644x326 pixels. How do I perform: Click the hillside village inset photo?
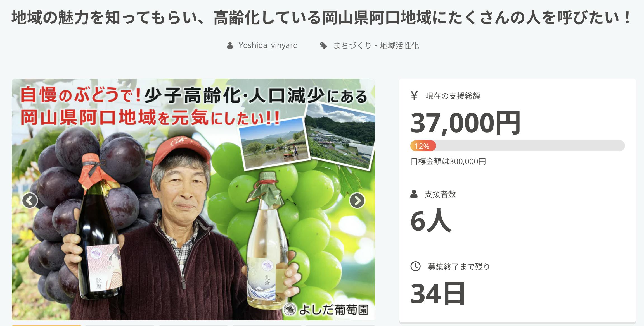[340, 135]
